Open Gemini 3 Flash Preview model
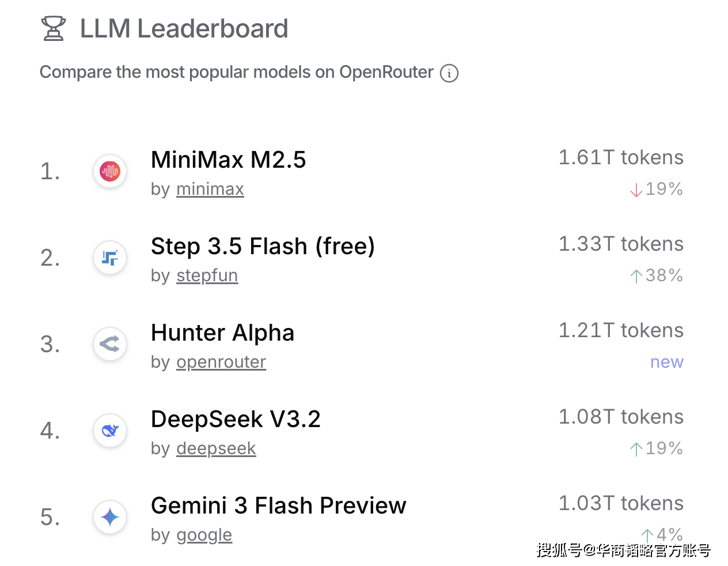 (x=278, y=505)
